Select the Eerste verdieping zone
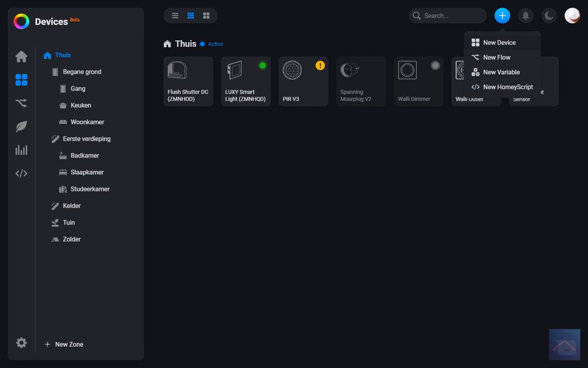The image size is (588, 368). [x=86, y=139]
